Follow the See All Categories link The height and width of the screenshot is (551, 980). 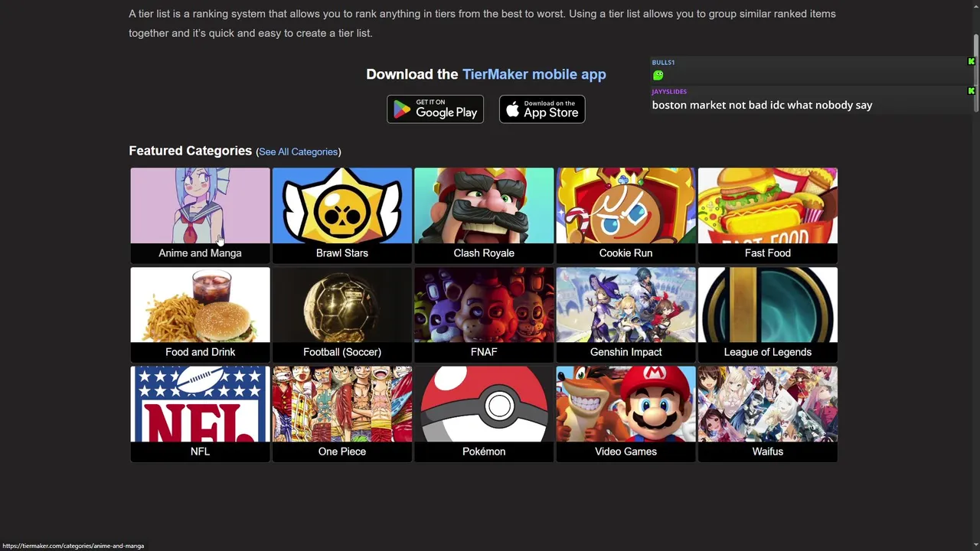[298, 152]
